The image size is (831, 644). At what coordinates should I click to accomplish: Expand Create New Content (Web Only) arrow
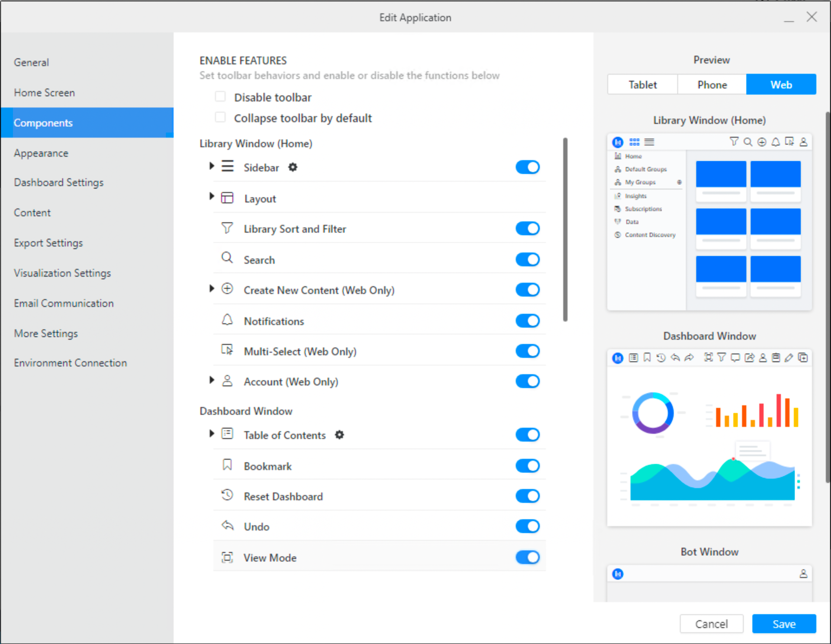(212, 288)
